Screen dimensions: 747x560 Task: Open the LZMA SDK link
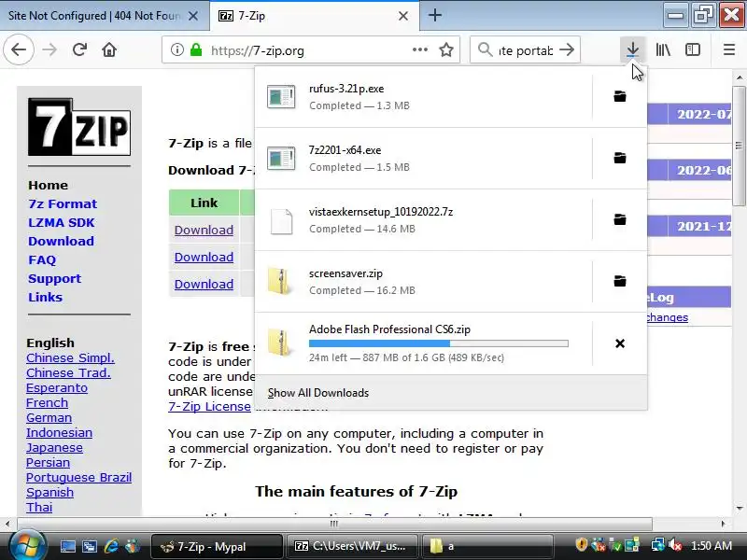[x=62, y=222]
